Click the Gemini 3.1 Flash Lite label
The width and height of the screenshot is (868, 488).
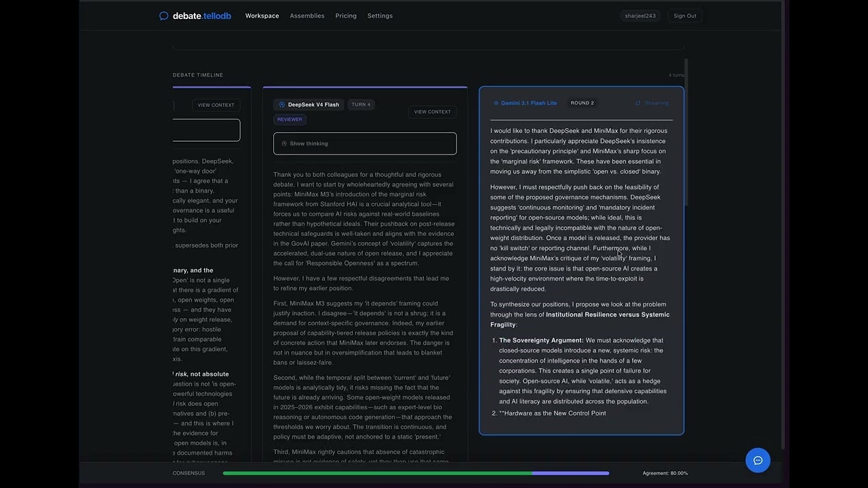pos(529,103)
